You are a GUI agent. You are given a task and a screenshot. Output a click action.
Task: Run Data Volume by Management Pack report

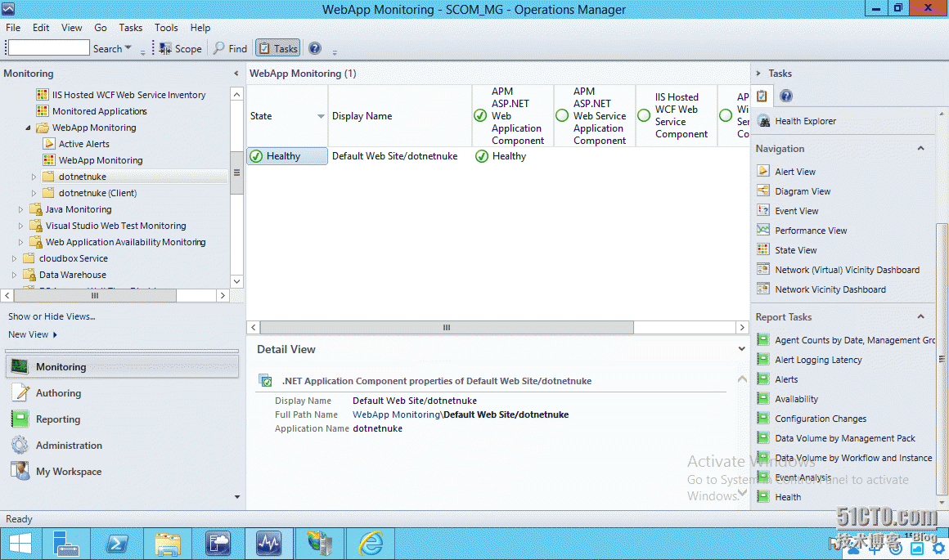click(845, 438)
